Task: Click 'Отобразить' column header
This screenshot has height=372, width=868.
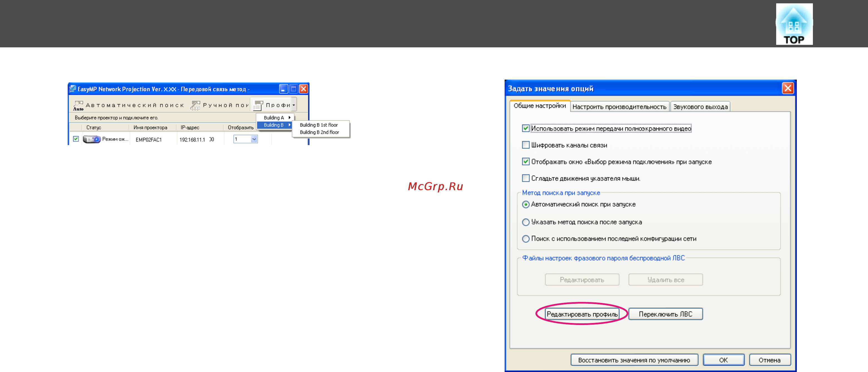Action: tap(241, 127)
